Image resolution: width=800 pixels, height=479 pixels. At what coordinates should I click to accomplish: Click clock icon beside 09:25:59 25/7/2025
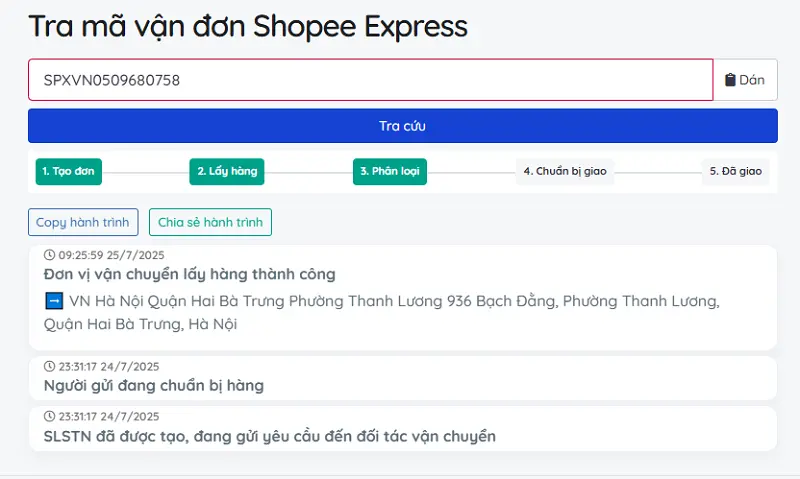coord(49,255)
